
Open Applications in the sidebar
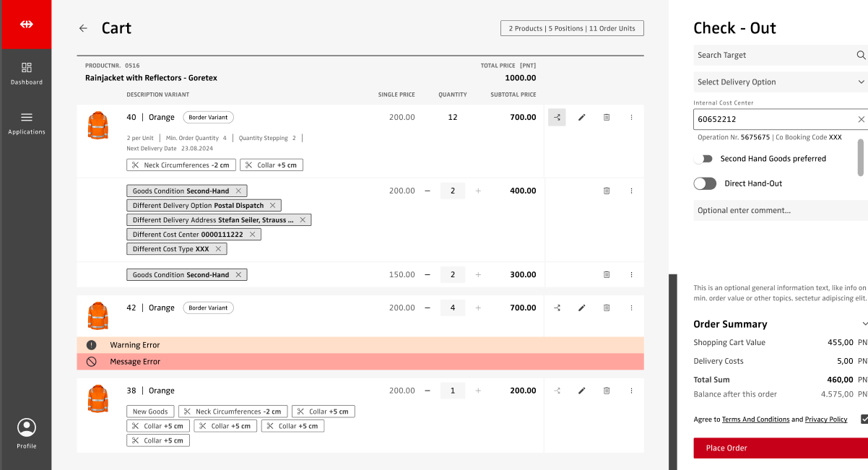(27, 123)
